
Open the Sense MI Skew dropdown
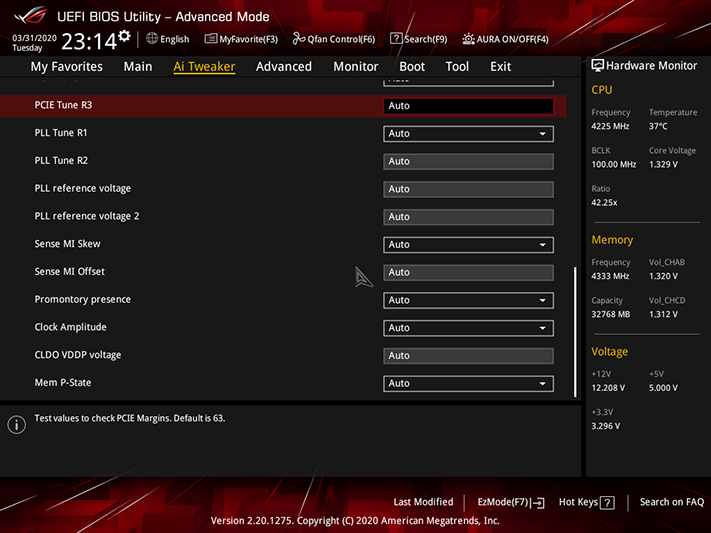coord(468,245)
